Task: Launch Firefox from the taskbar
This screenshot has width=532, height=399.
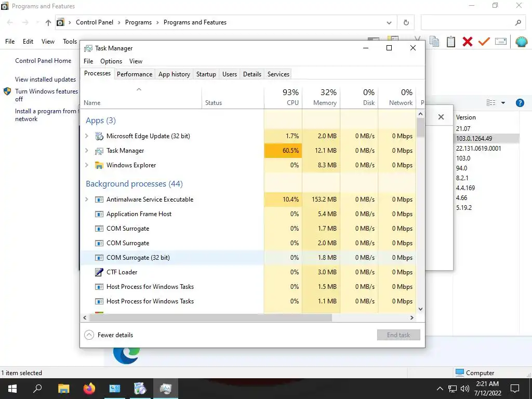Action: 89,389
